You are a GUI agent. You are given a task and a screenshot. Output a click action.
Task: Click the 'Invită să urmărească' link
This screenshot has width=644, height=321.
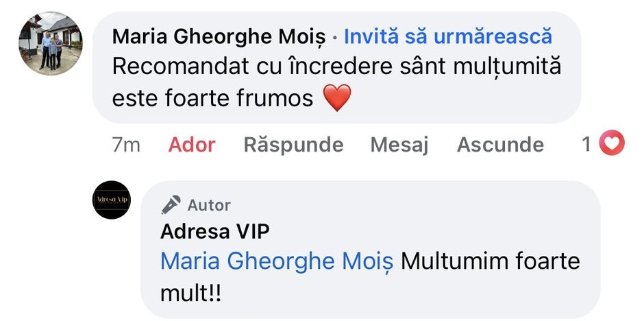point(447,36)
